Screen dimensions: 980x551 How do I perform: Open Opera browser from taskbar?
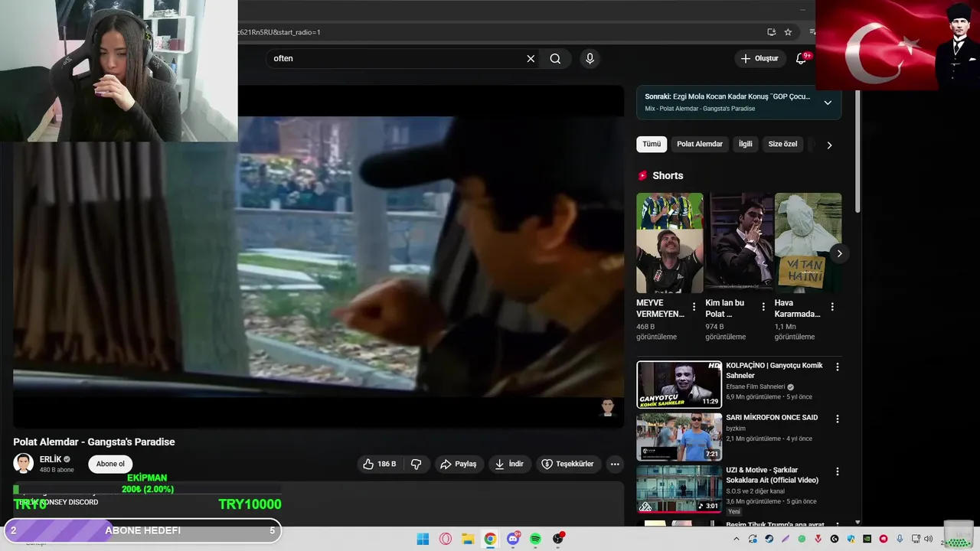point(446,539)
